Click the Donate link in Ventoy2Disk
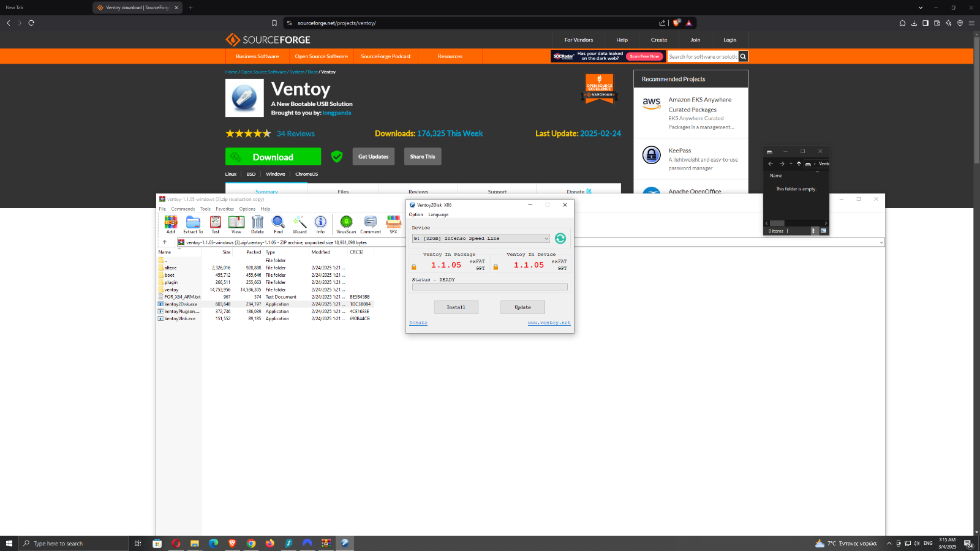This screenshot has height=551, width=980. coord(418,323)
